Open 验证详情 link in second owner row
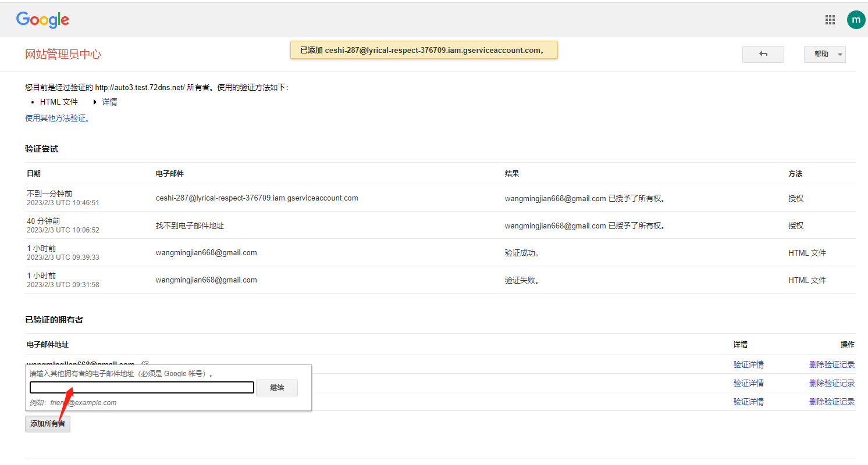The width and height of the screenshot is (868, 465). 749,383
